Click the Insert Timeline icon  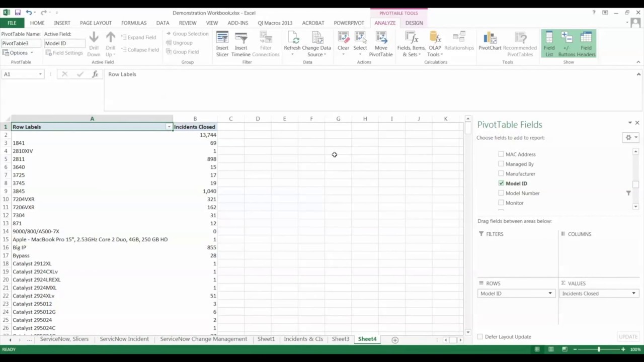coord(241,39)
